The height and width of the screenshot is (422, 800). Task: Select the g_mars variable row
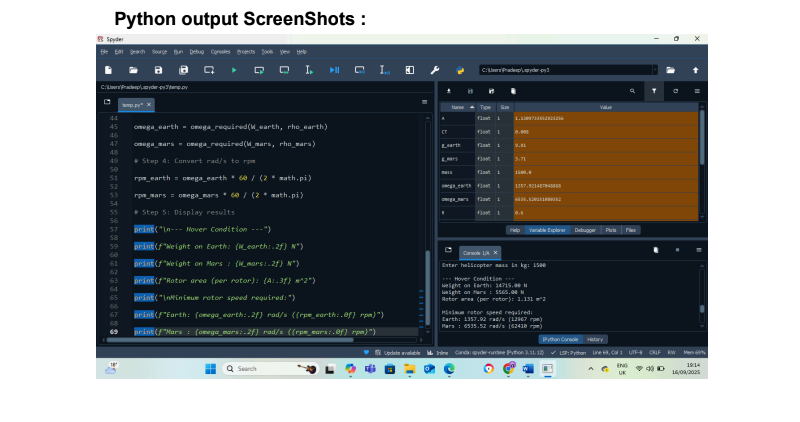point(569,159)
